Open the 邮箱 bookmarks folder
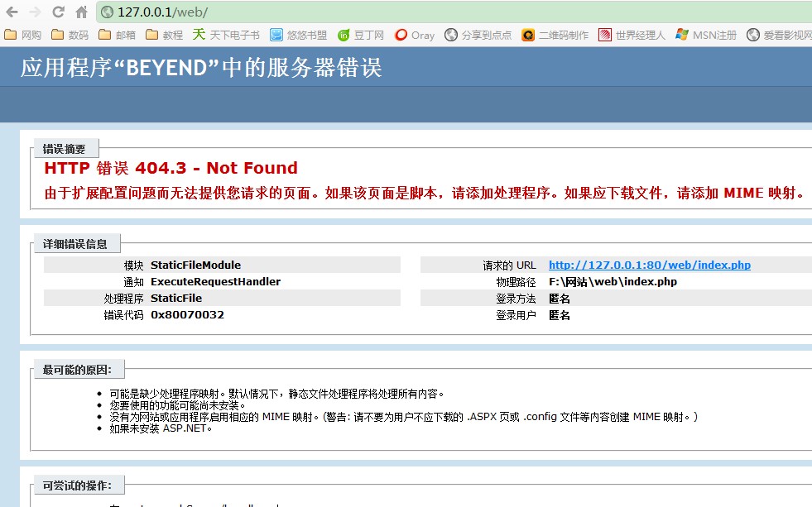Screen dimensions: 812x507 tap(117, 35)
